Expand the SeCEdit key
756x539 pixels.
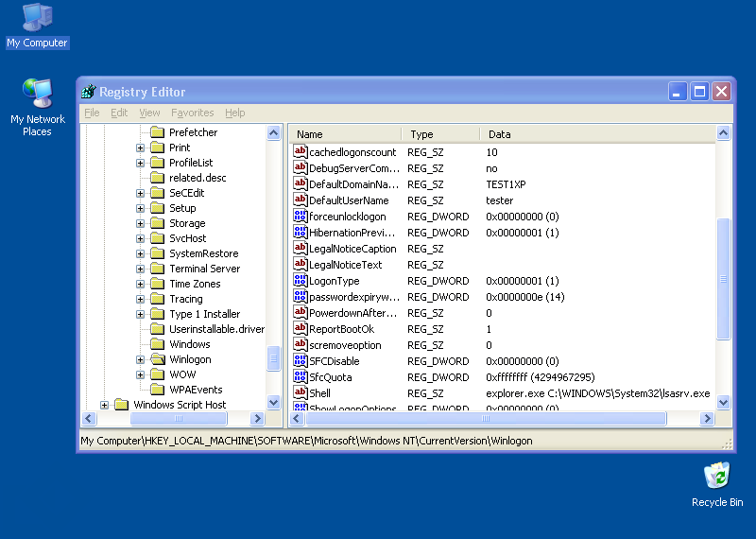coord(140,193)
